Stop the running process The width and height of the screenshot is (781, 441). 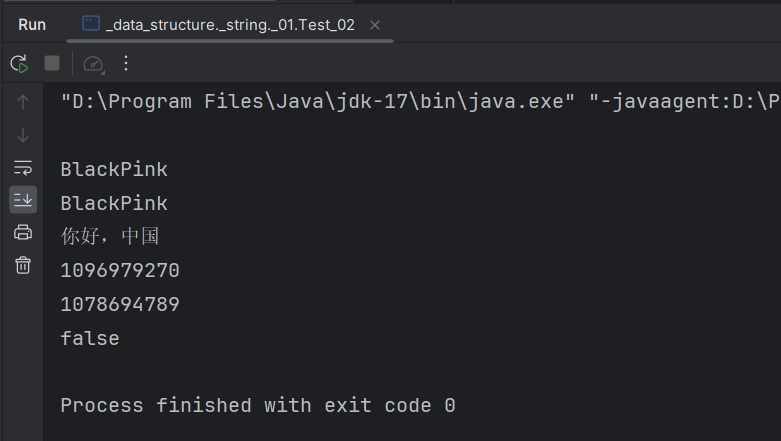point(52,63)
